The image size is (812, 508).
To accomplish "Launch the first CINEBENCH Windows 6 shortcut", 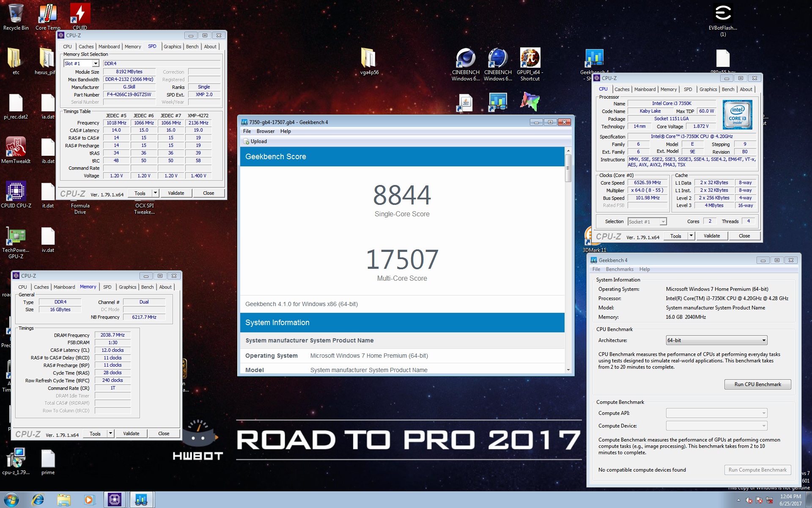I will [x=466, y=64].
